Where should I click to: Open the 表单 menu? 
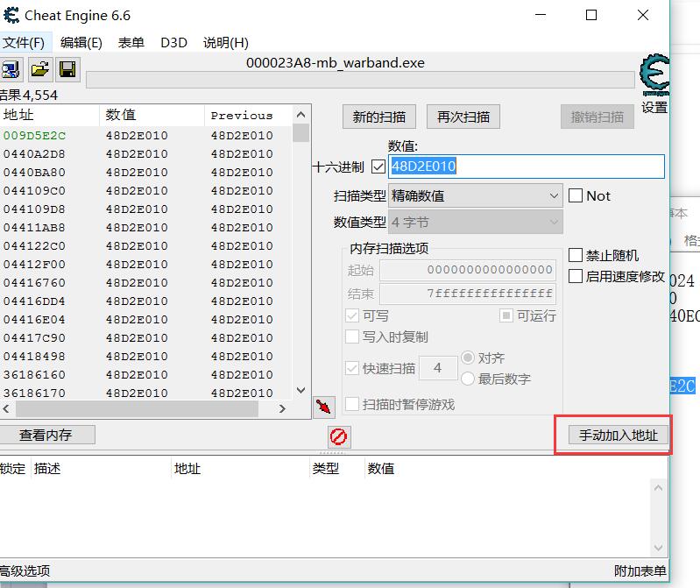pos(131,42)
